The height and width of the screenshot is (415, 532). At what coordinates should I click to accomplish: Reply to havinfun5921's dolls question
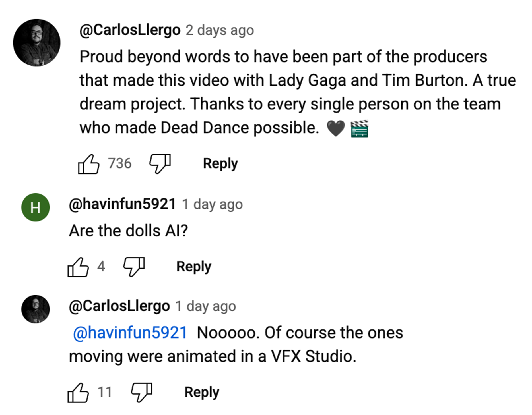tap(194, 267)
